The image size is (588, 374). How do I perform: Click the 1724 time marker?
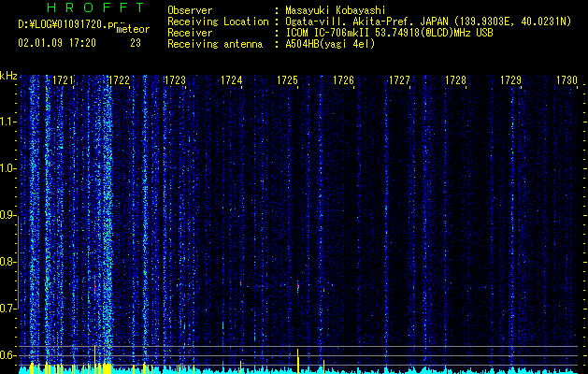231,80
